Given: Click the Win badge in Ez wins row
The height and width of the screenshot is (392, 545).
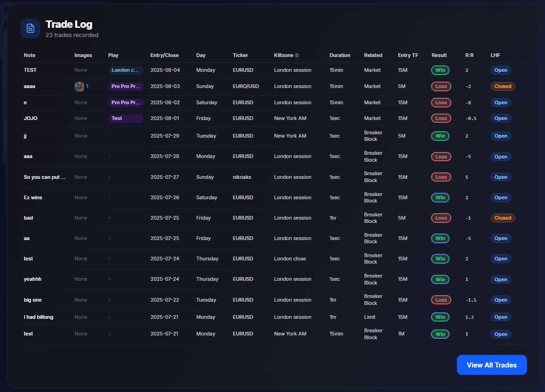Looking at the screenshot, I should 440,197.
